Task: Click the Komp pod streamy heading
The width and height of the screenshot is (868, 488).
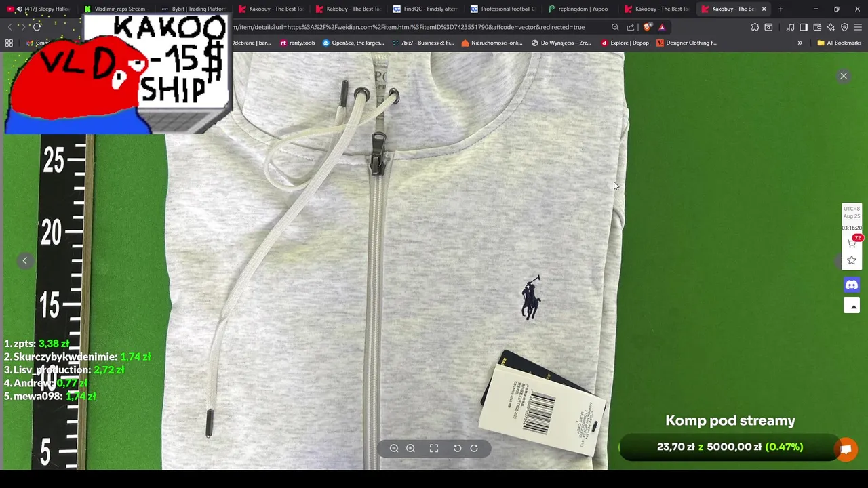Action: tap(730, 420)
